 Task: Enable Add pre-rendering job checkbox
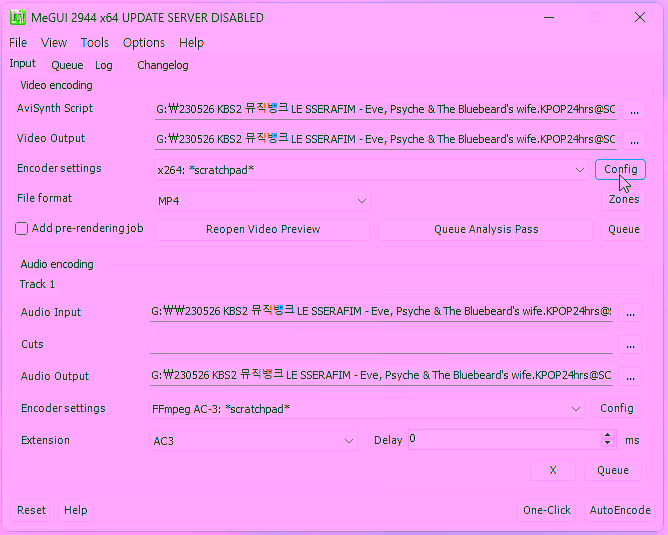(21, 229)
